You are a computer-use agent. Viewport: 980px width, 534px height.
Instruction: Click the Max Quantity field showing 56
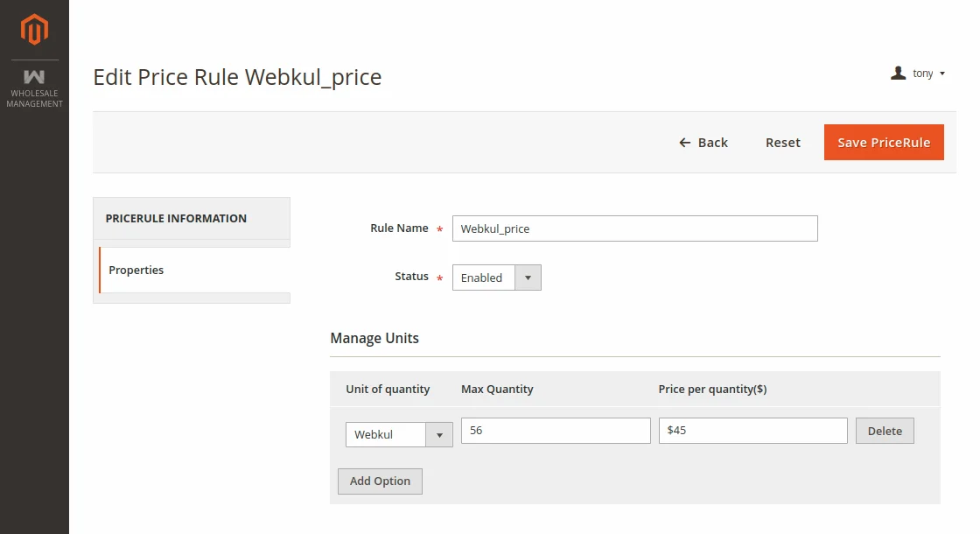[555, 430]
